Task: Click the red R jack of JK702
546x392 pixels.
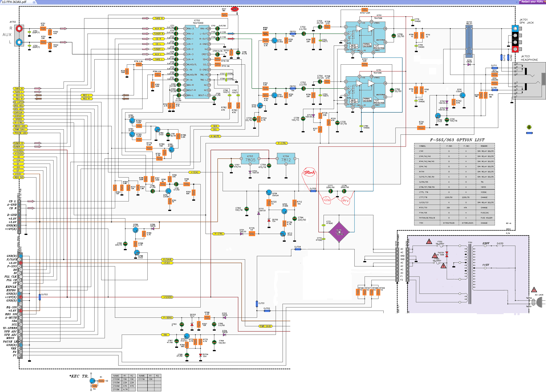Action: coord(19,29)
